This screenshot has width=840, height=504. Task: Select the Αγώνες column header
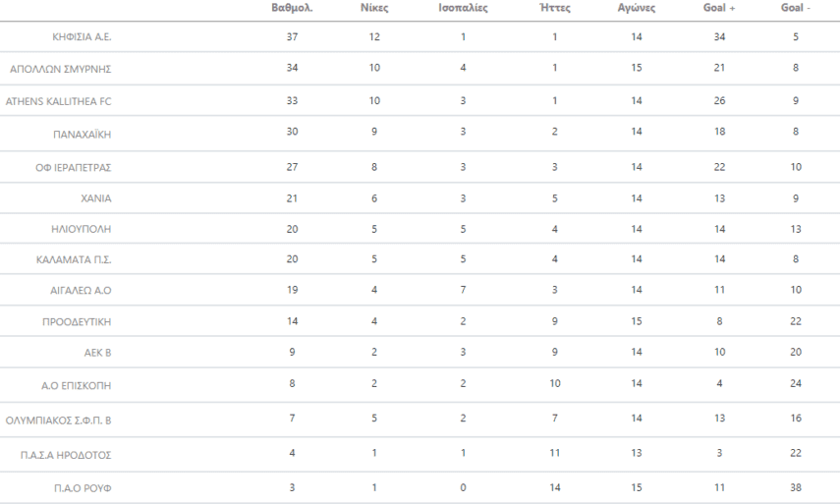pyautogui.click(x=637, y=8)
